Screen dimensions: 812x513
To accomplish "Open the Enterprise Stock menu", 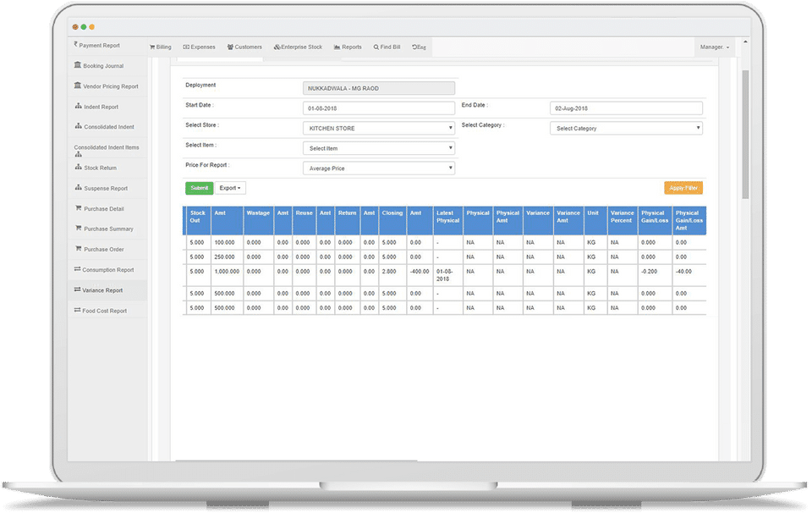I will (x=299, y=47).
